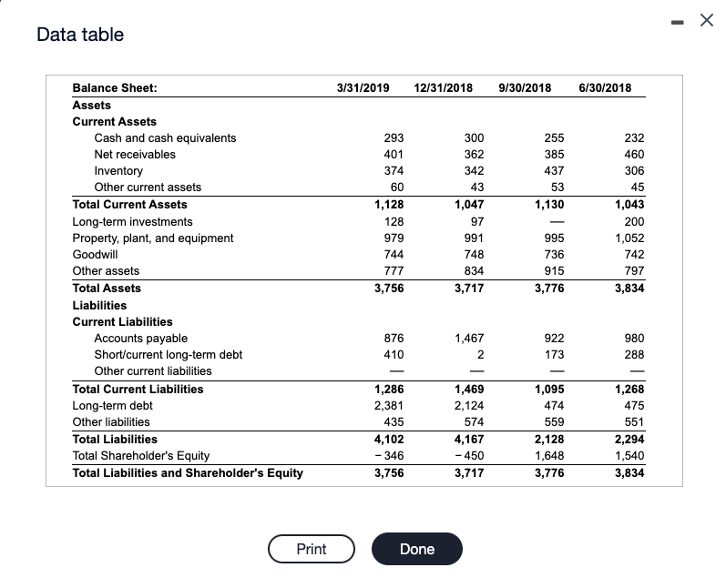This screenshot has height=588, width=726.
Task: Select the 3/31/2019 column header
Action: tap(363, 88)
